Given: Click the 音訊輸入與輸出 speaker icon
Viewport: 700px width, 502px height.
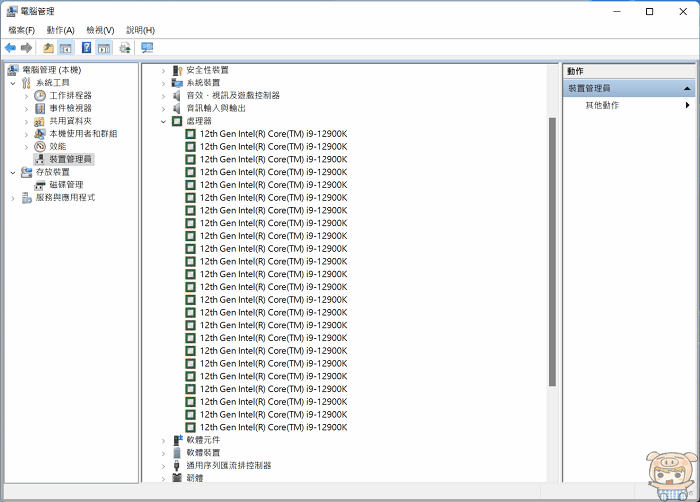Looking at the screenshot, I should tap(177, 108).
